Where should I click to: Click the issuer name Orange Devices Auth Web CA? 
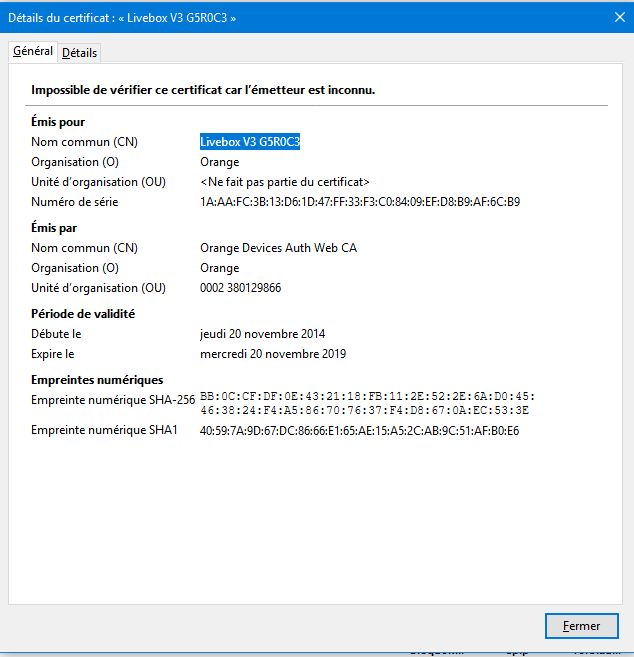pos(278,248)
